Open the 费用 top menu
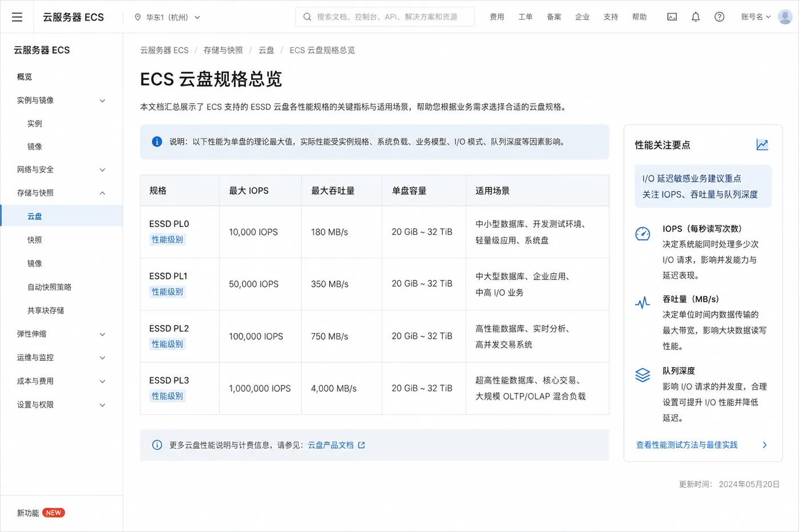Viewport: 799px width, 532px height. pos(497,17)
